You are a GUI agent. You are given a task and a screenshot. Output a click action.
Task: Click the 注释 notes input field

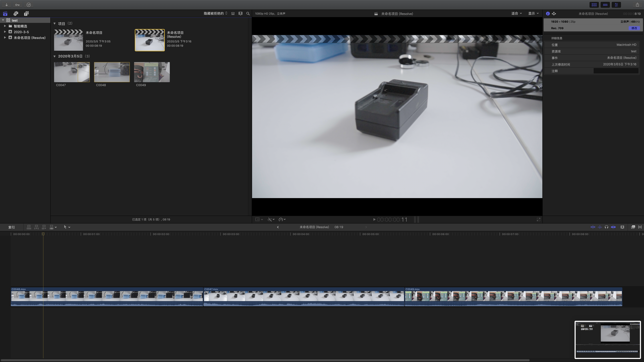click(616, 71)
